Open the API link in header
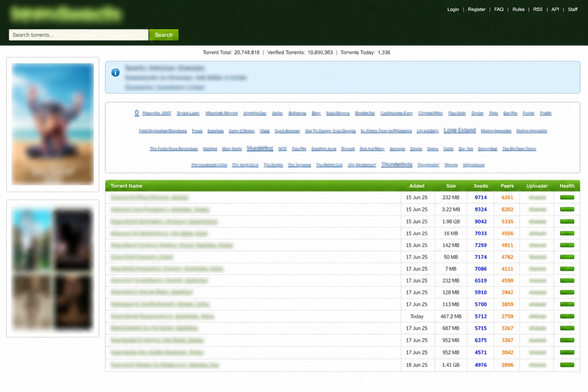 pyautogui.click(x=555, y=9)
